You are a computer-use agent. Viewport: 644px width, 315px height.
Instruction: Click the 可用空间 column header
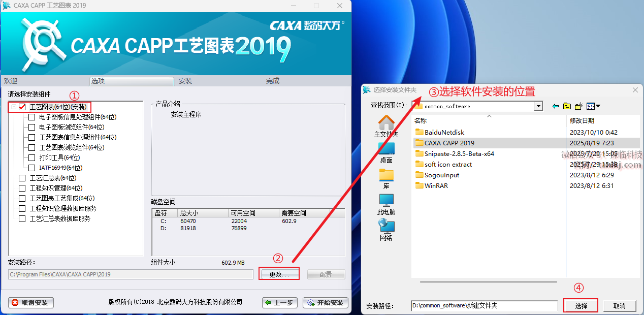point(254,213)
